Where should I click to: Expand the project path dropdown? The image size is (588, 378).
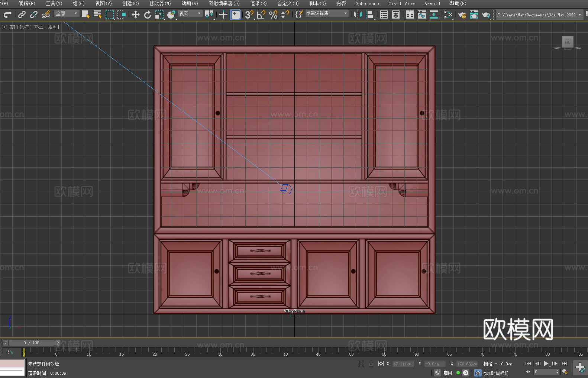[579, 15]
